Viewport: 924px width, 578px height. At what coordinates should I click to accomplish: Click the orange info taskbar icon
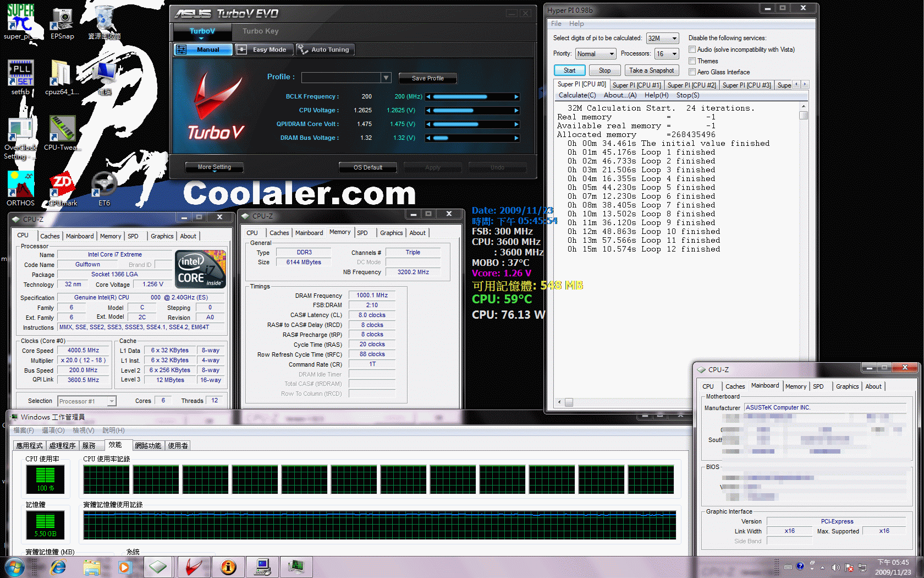228,567
